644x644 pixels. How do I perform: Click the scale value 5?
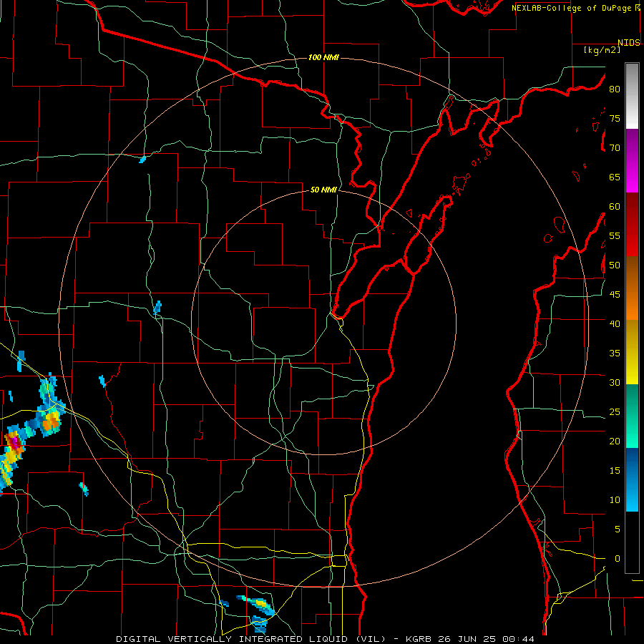click(x=618, y=530)
